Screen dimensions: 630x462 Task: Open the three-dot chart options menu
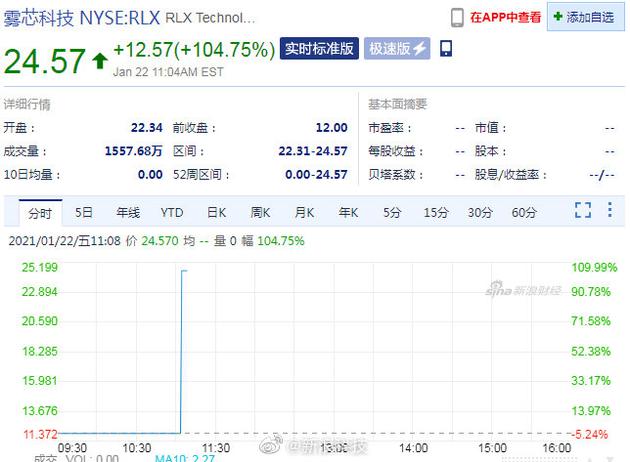[x=610, y=210]
